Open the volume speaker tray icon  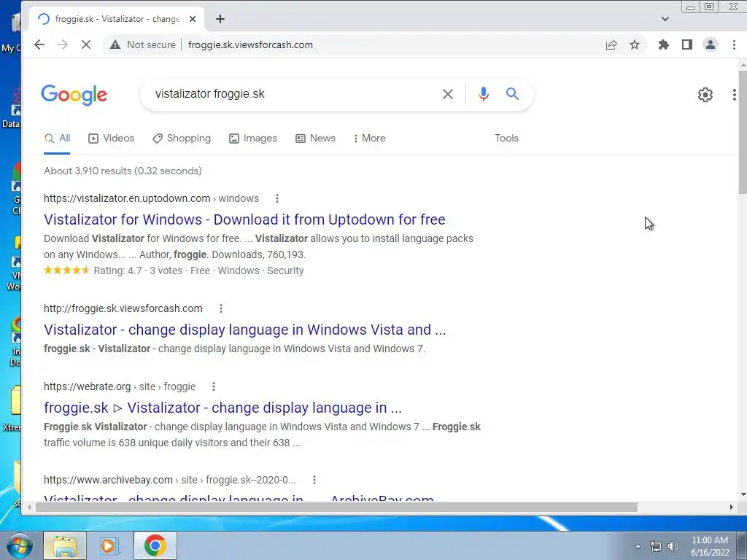click(x=673, y=546)
